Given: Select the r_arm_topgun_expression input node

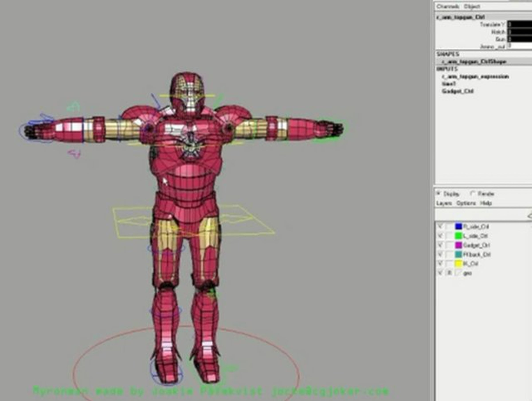Looking at the screenshot, I should tap(475, 77).
